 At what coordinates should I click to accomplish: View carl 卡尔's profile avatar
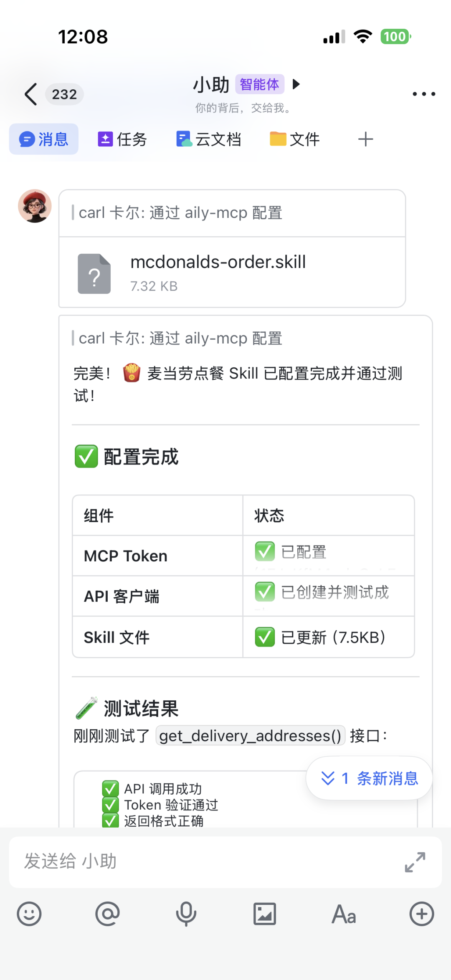click(x=35, y=206)
